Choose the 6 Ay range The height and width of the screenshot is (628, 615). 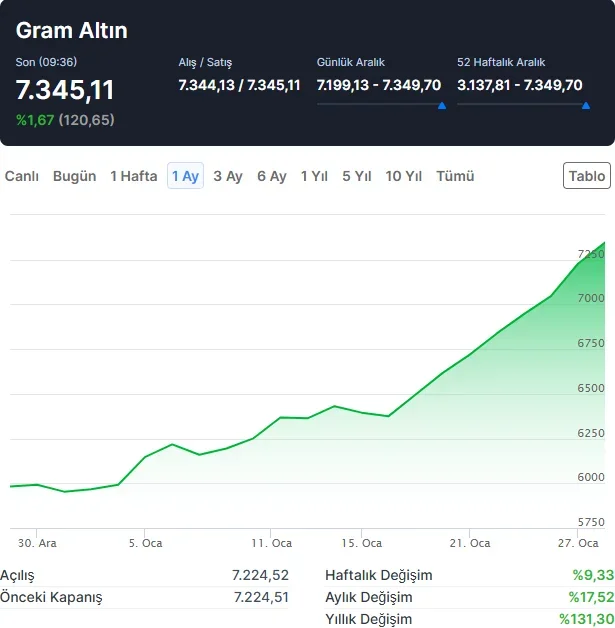272,176
